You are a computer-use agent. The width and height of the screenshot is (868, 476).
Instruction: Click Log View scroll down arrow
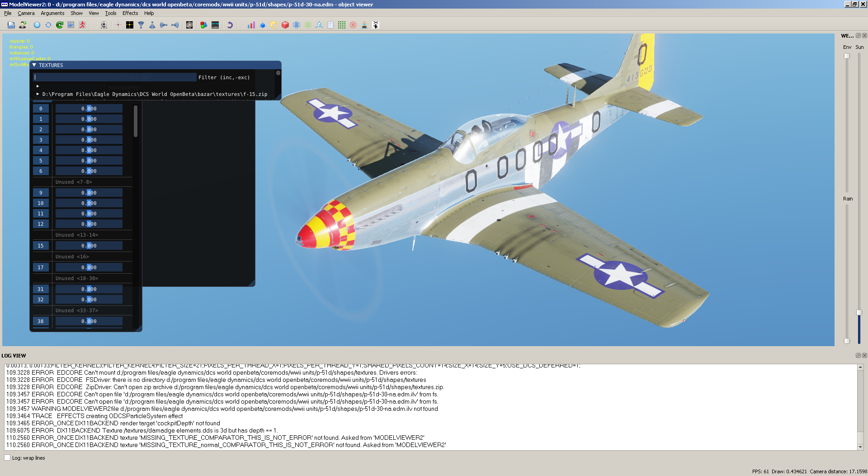click(x=860, y=447)
